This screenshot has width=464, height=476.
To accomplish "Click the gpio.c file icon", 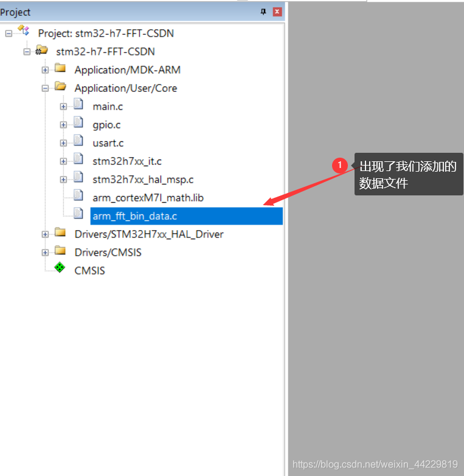I will coord(78,122).
